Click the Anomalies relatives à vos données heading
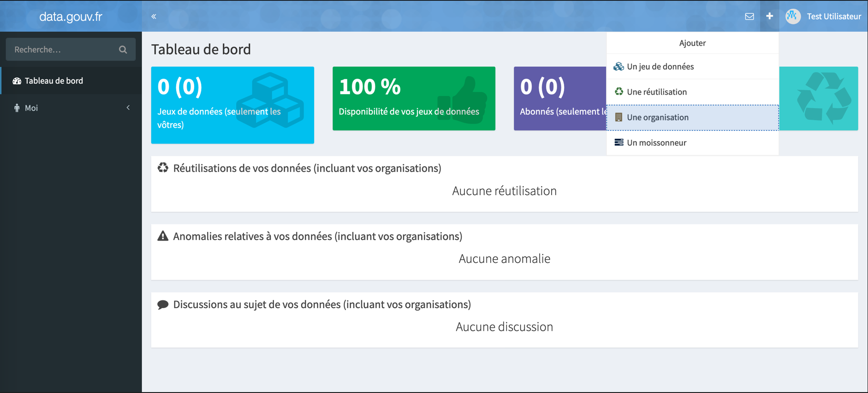The image size is (868, 393). pyautogui.click(x=318, y=236)
